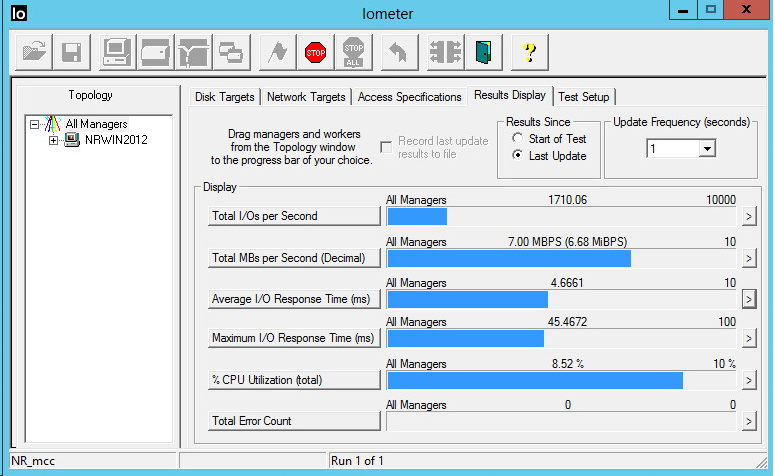This screenshot has height=476, width=775.
Task: Click the % CPU Utilization progress bar
Action: [x=561, y=381]
